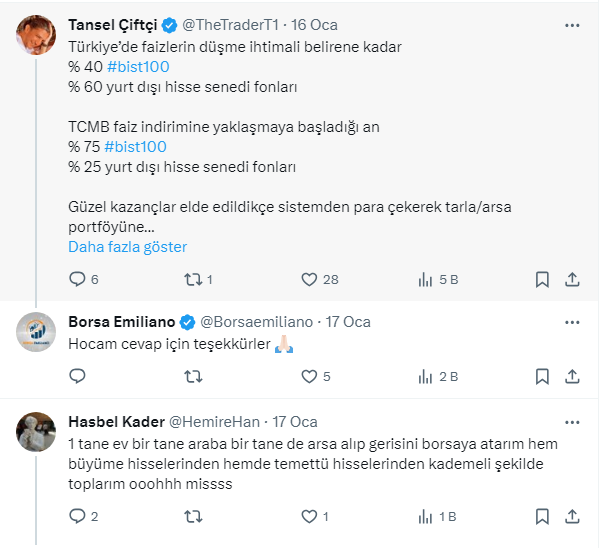Share Borsa Emiliano's reply
Screen dimensions: 607x548
click(573, 377)
